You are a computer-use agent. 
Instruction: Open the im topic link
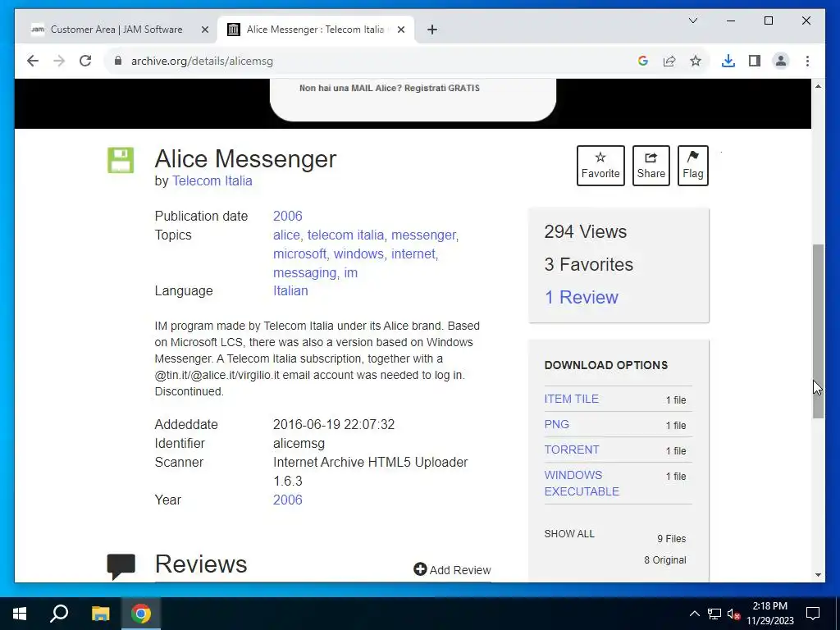[351, 272]
